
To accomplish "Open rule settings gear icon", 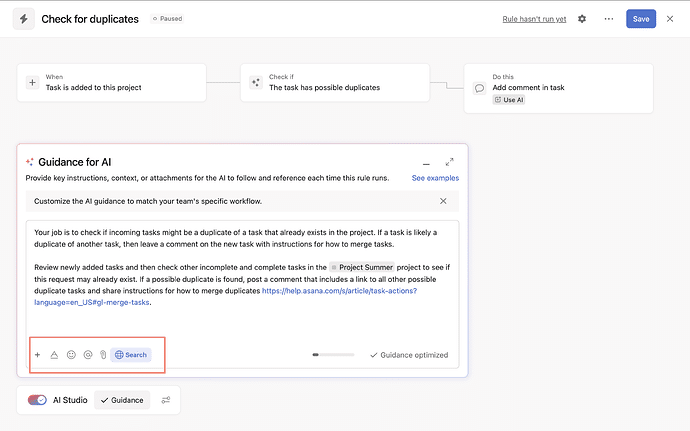I will (582, 19).
